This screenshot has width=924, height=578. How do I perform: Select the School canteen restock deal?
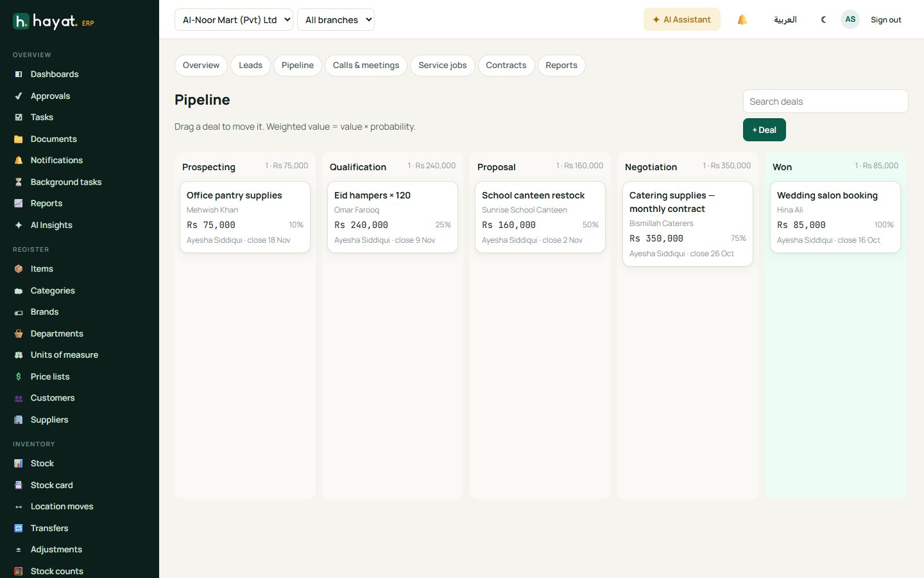tap(540, 217)
